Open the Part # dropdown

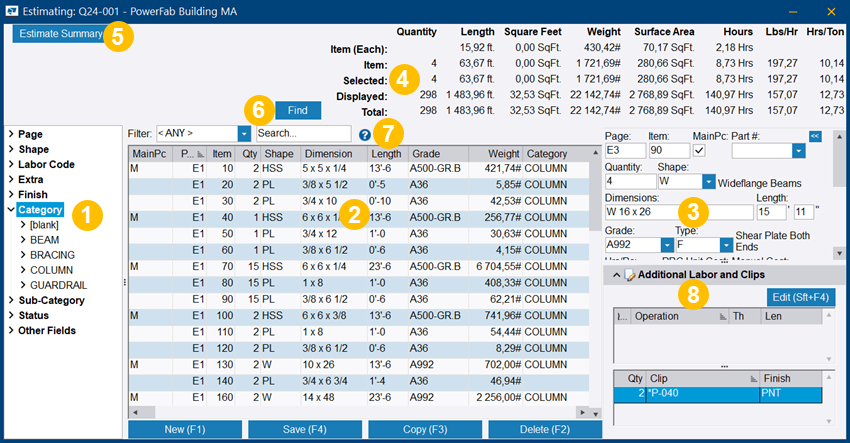[x=799, y=151]
